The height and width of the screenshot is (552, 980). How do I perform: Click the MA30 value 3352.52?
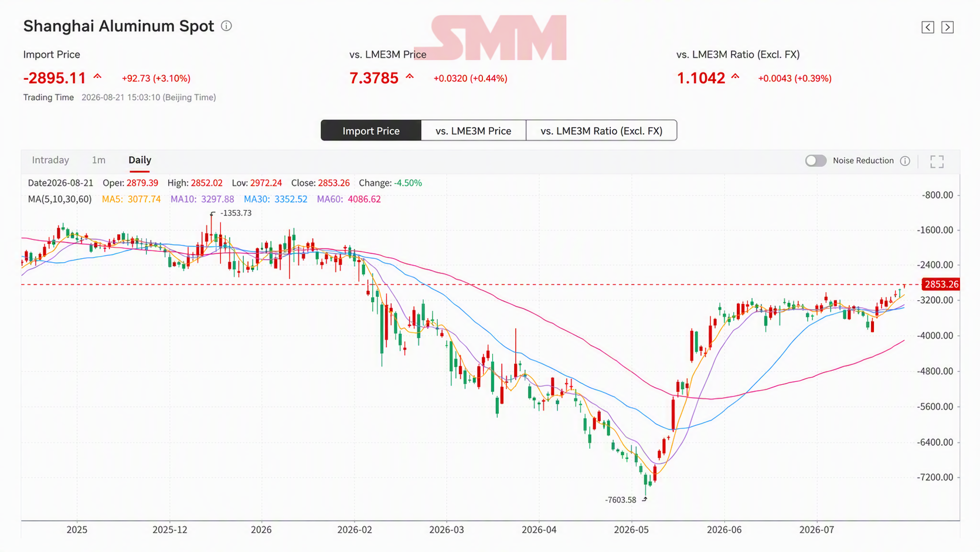point(291,199)
